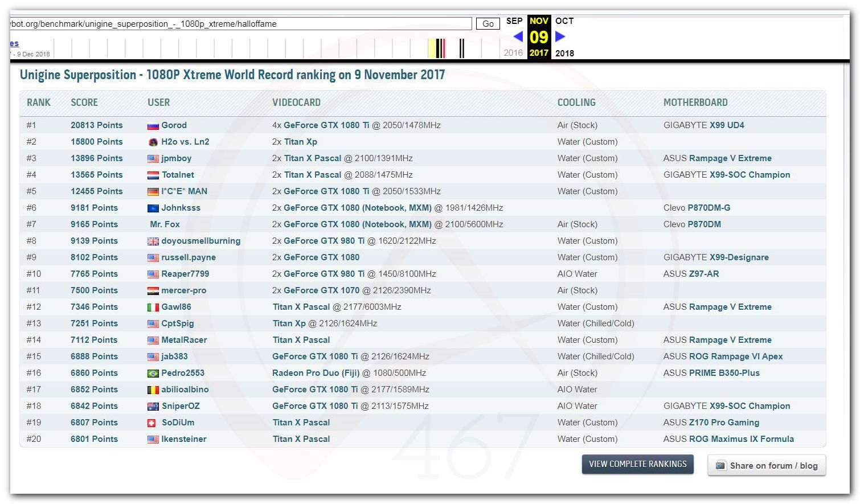Image resolution: width=860 pixels, height=504 pixels.
Task: Click the Brazilian flag beside Pedro2553
Action: pyautogui.click(x=153, y=374)
